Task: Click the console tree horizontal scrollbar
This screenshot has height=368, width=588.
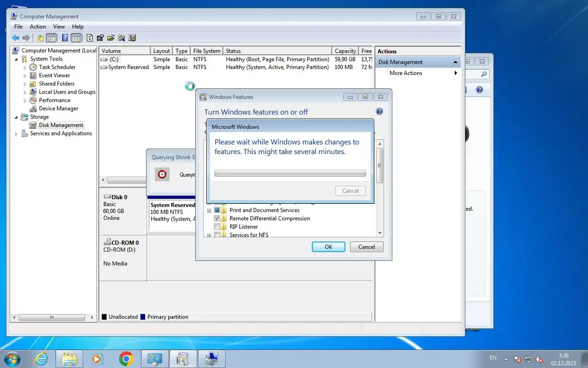Action: pyautogui.click(x=51, y=317)
